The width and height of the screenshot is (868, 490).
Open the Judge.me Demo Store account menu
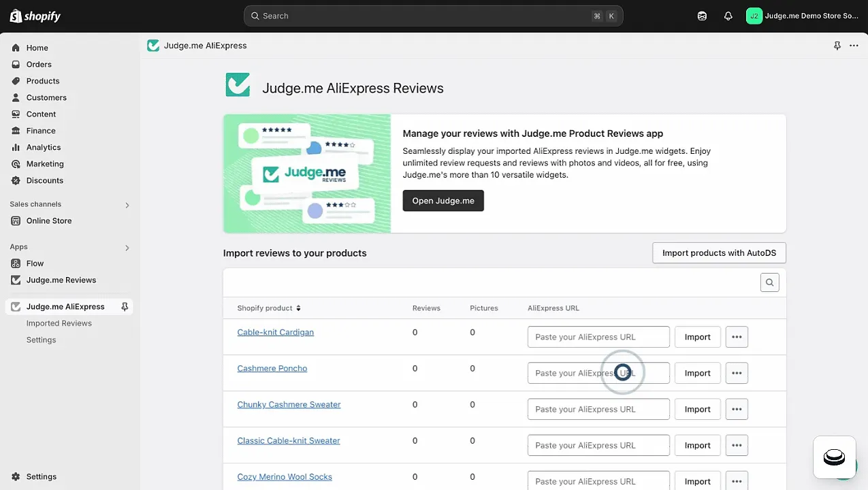(803, 16)
